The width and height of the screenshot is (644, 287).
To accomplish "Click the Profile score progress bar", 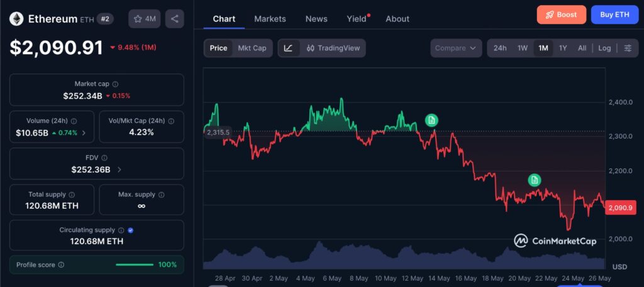I will pyautogui.click(x=135, y=265).
